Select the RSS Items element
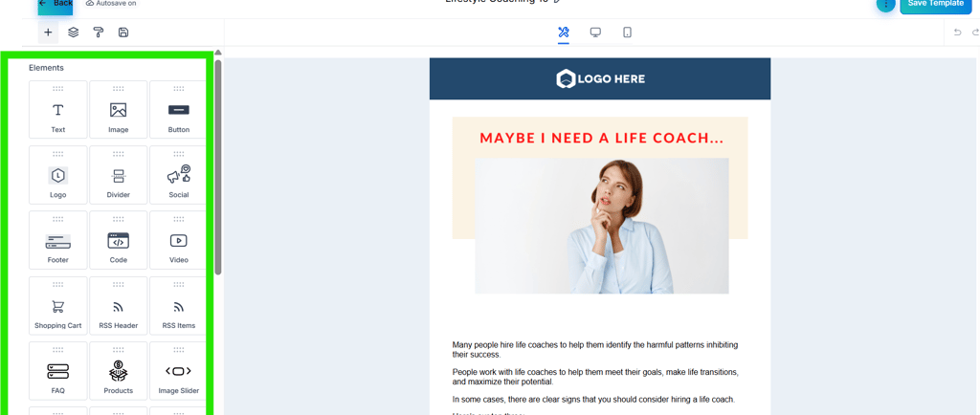The width and height of the screenshot is (980, 415). (x=178, y=306)
